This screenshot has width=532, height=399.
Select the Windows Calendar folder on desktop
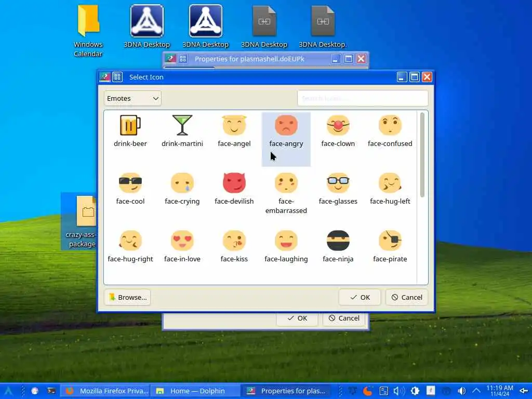point(88,31)
